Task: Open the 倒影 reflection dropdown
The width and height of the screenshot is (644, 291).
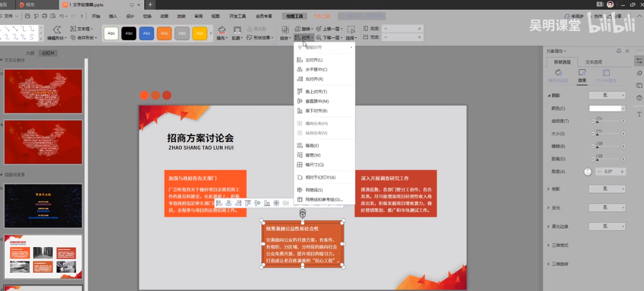Action: [607, 189]
